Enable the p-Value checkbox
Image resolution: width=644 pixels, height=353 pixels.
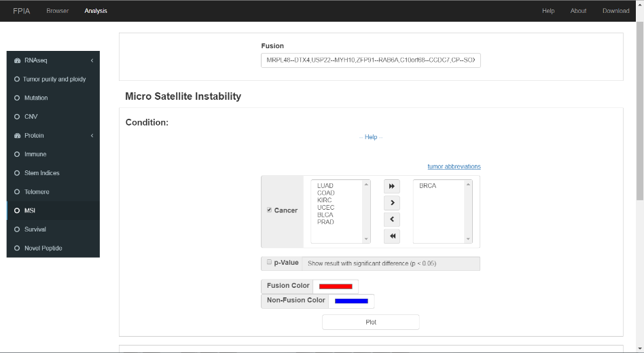tap(270, 262)
